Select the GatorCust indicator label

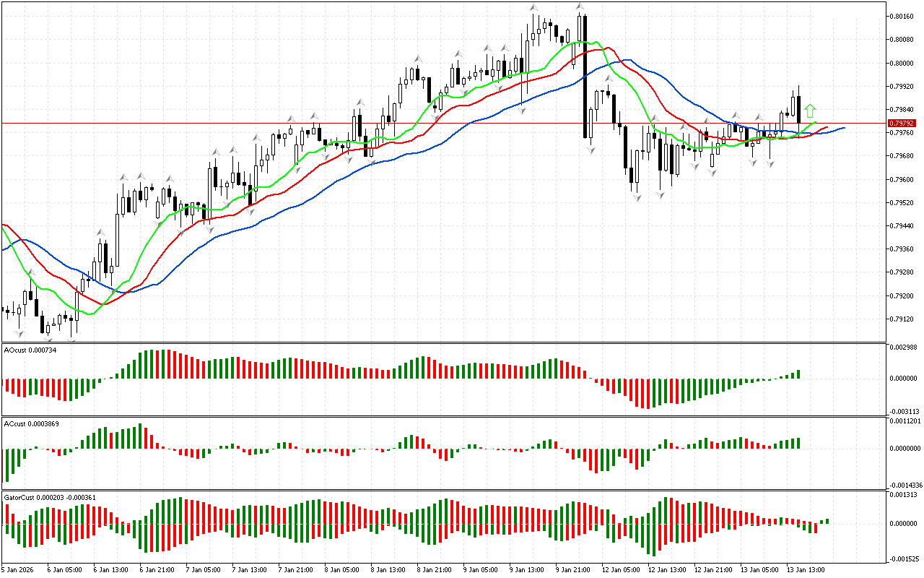click(51, 497)
